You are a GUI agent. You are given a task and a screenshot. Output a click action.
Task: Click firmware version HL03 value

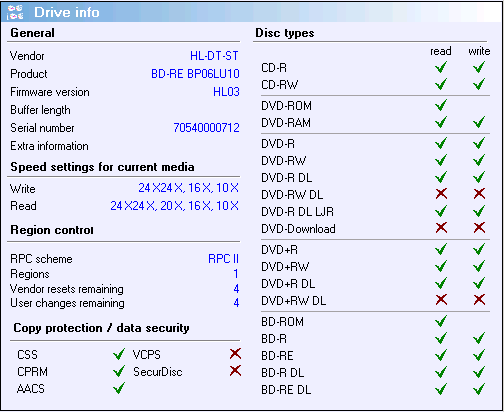(x=226, y=92)
